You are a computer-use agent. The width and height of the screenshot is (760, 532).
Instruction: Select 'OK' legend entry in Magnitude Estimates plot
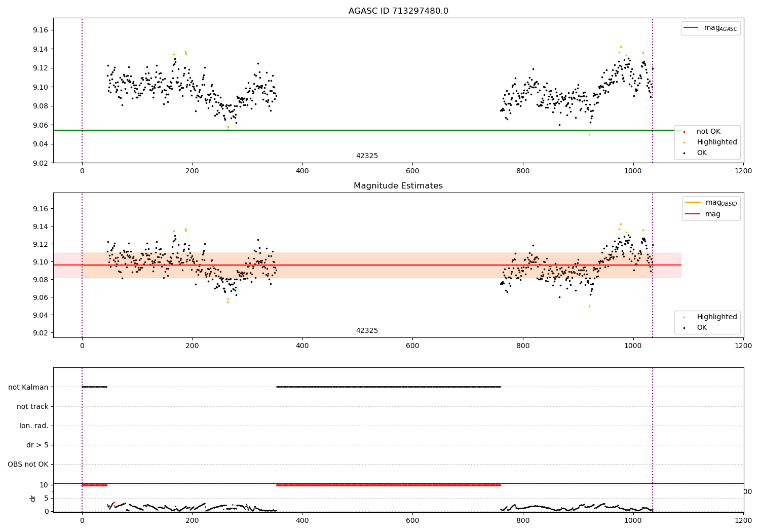[696, 328]
